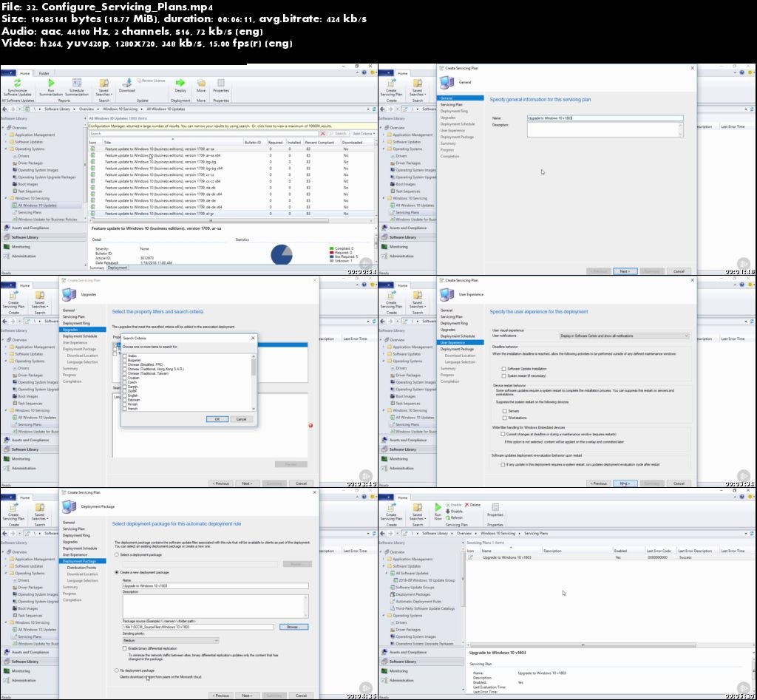Select the Feature update row ending 1709, cs-cz

[231, 174]
